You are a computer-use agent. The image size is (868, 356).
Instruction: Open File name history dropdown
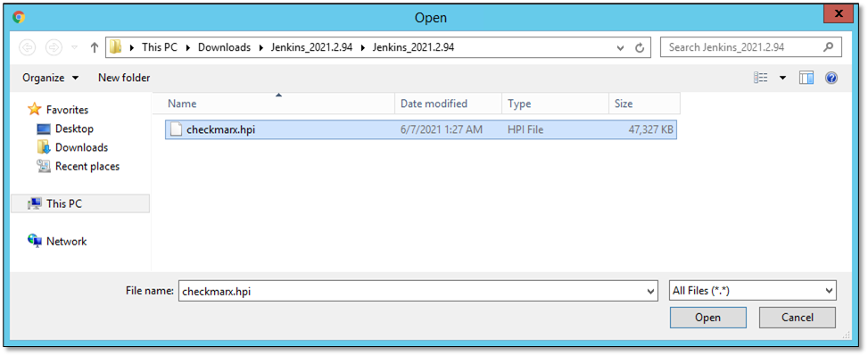click(651, 290)
